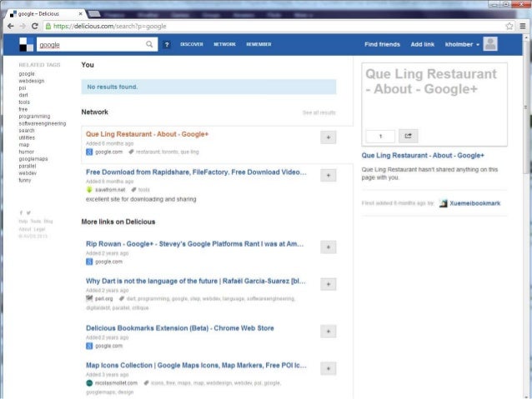
Task: Click the new tab button
Action: pyautogui.click(x=94, y=14)
